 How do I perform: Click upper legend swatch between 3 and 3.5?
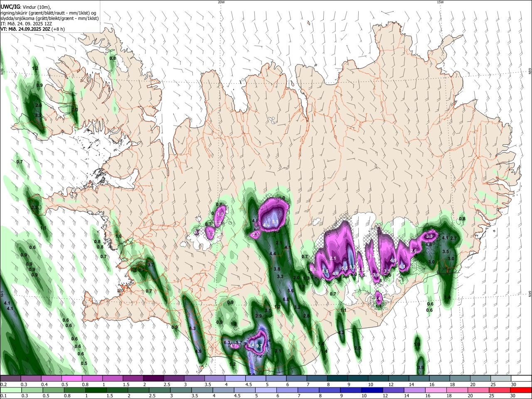(x=194, y=378)
